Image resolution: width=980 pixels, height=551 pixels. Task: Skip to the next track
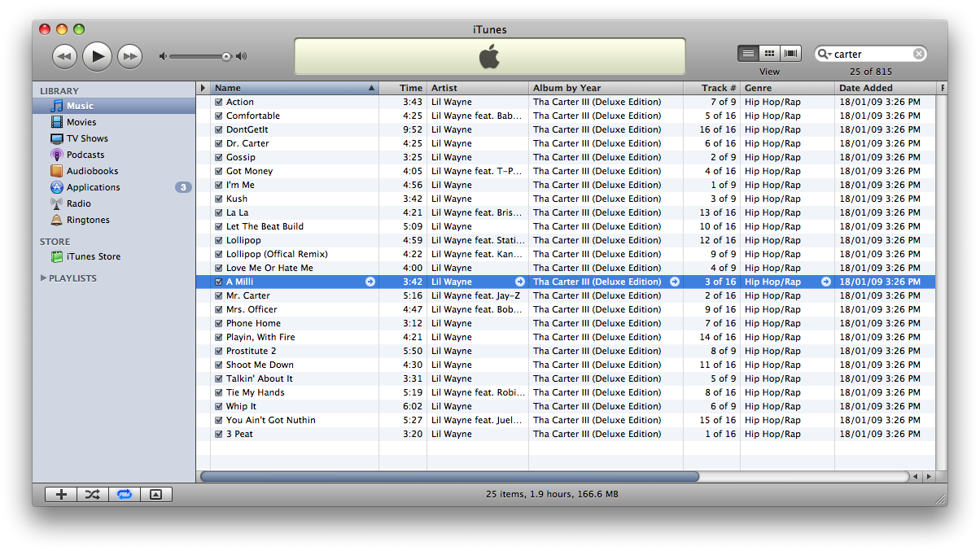pos(129,56)
